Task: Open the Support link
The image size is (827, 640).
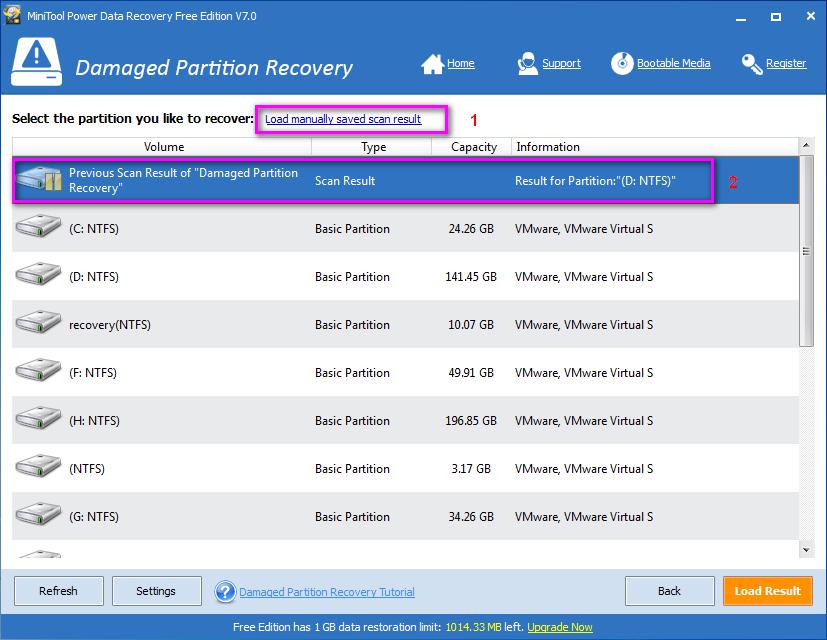Action: click(561, 63)
